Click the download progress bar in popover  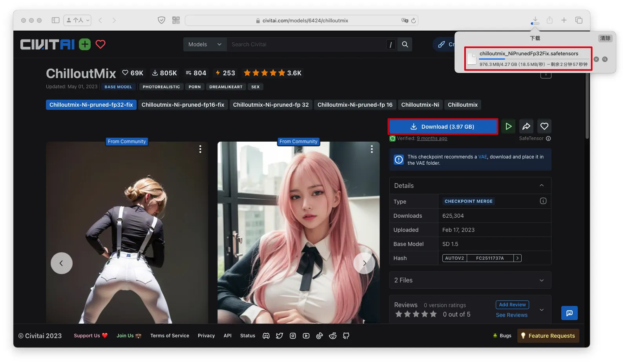point(534,59)
